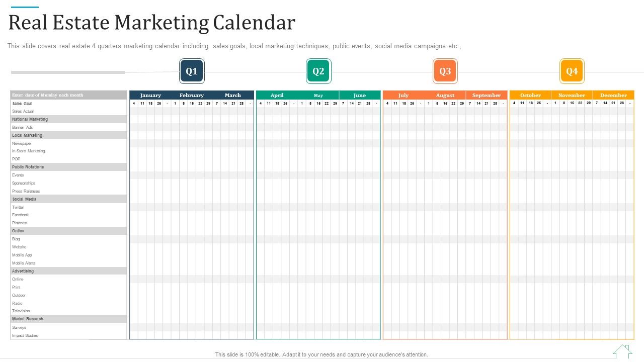Viewport: 644px width, 362px height.
Task: Select the Press Releases row label
Action: click(x=26, y=191)
